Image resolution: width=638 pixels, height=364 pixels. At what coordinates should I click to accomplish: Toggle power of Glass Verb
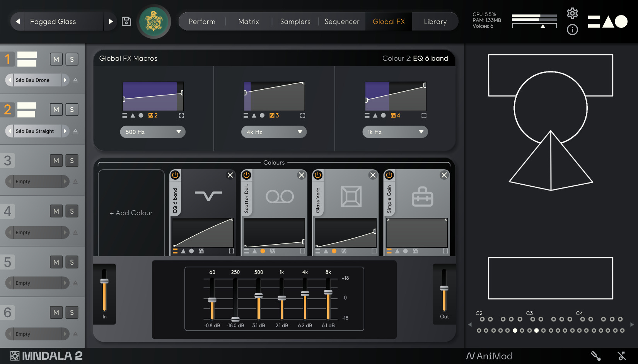tap(318, 175)
